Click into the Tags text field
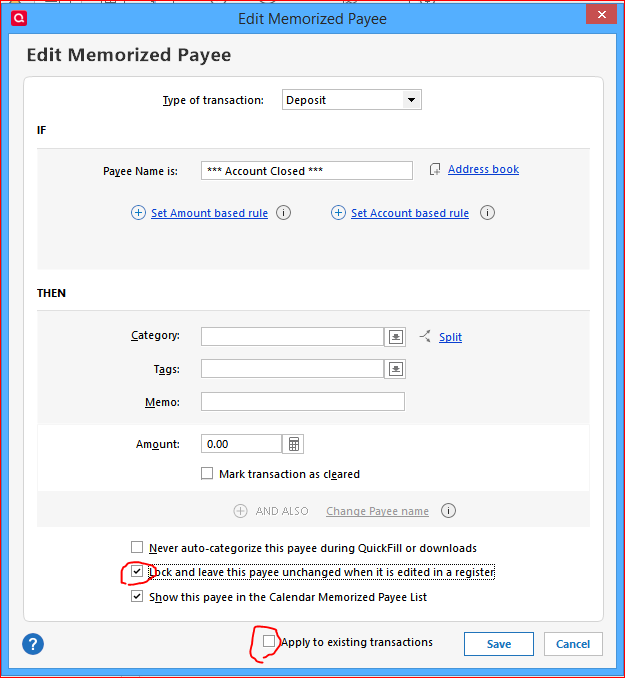625x678 pixels. (292, 369)
